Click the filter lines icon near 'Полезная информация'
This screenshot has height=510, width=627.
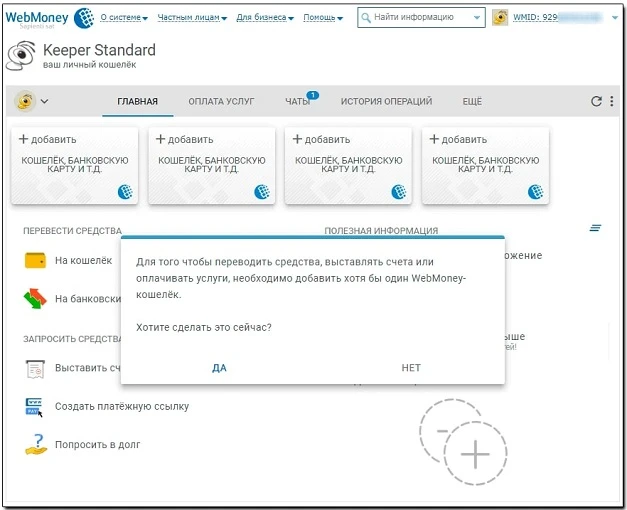point(595,229)
